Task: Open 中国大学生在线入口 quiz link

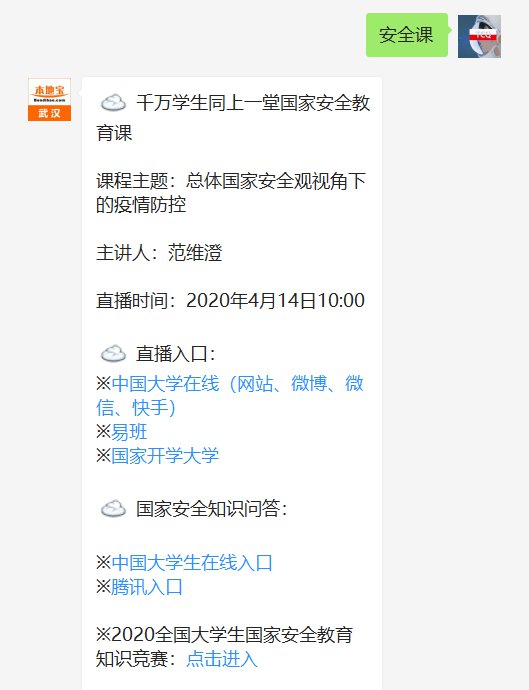Action: 192,562
